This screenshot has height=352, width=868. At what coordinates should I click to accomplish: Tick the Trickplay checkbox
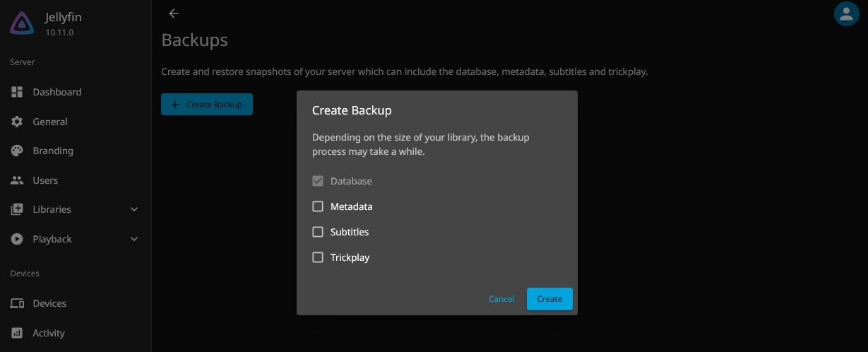point(318,257)
